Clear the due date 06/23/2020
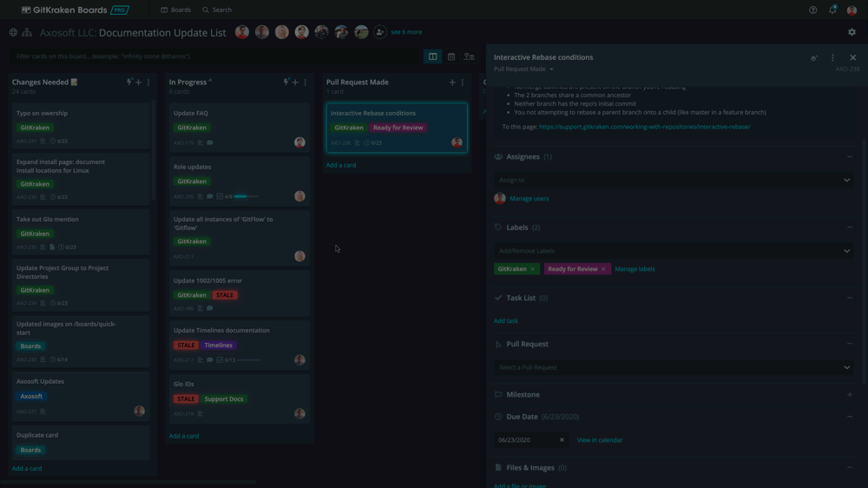The image size is (868, 488). point(562,440)
